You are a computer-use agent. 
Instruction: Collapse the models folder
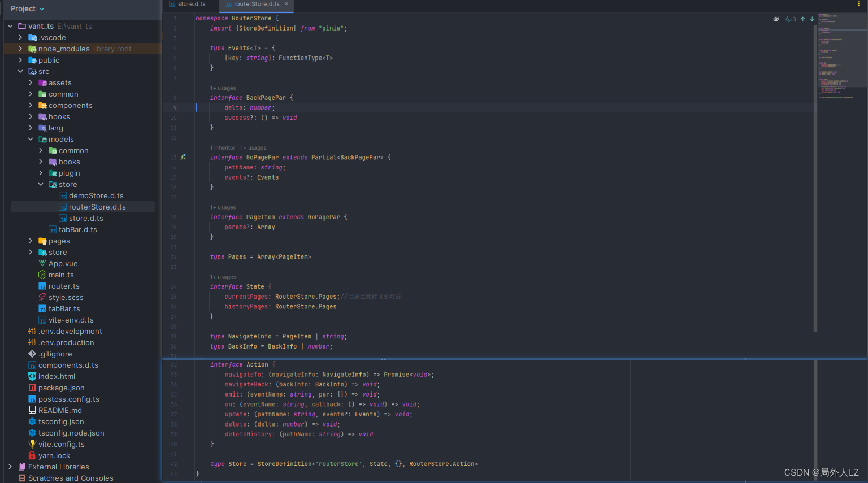[31, 139]
